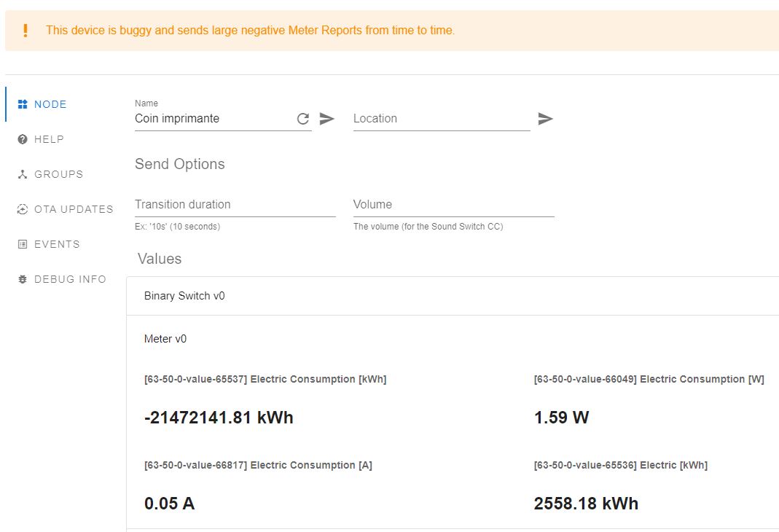Click the HELP question mark icon
779x532 pixels.
pyautogui.click(x=23, y=139)
